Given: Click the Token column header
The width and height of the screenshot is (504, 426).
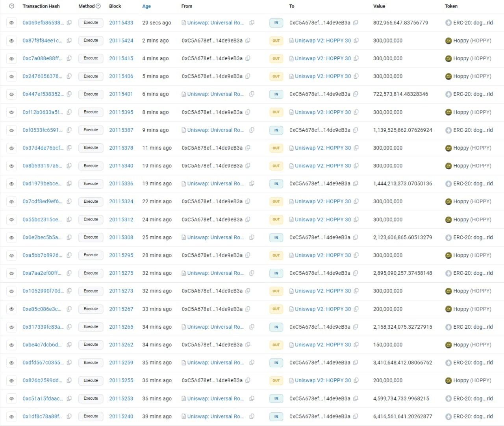Looking at the screenshot, I should [x=451, y=6].
